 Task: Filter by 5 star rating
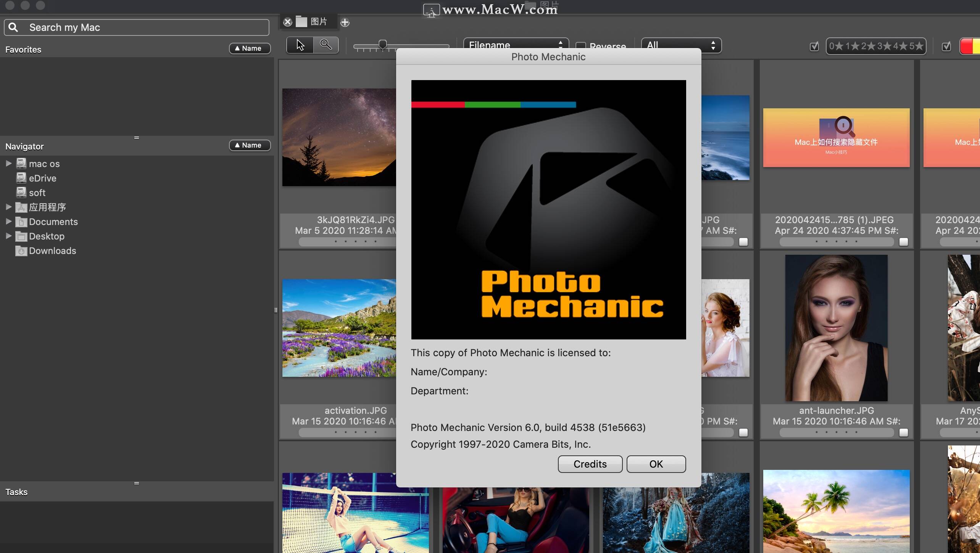click(916, 46)
